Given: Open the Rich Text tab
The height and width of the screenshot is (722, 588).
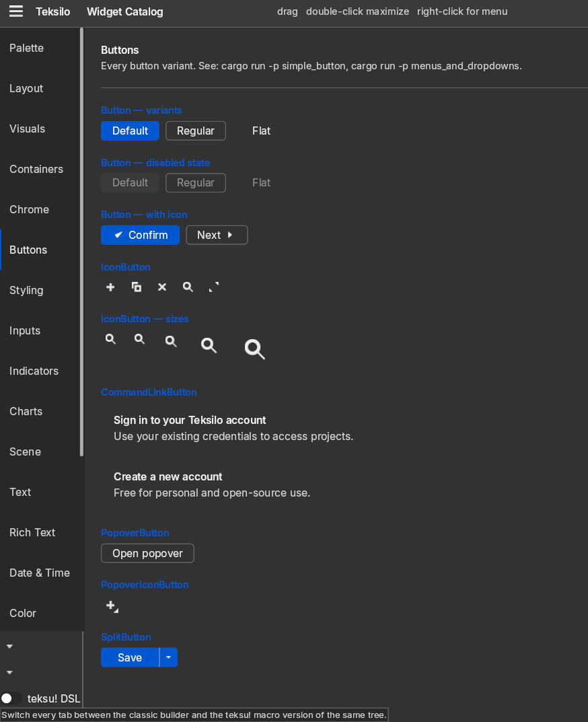Looking at the screenshot, I should pyautogui.click(x=40, y=533).
